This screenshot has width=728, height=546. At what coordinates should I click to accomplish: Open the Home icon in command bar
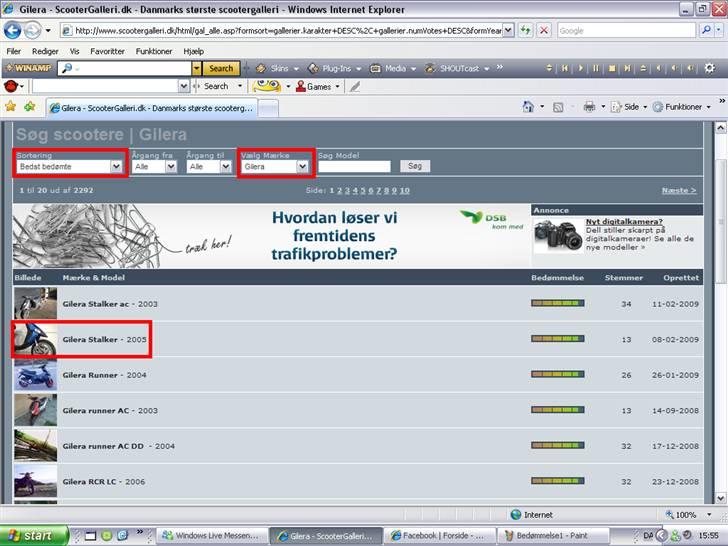tap(528, 106)
